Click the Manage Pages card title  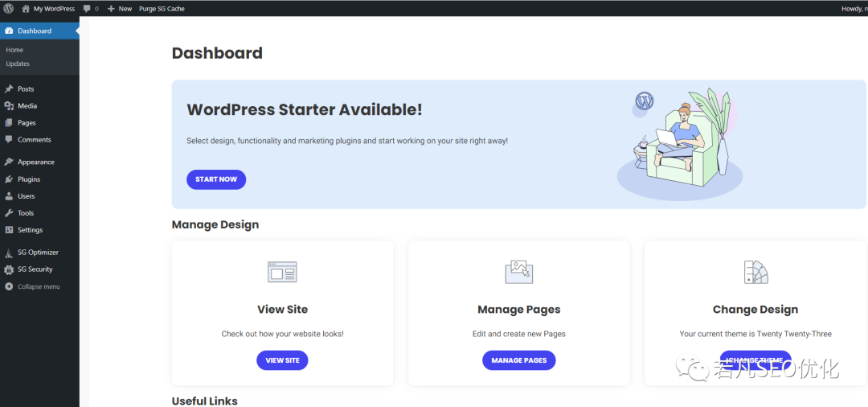point(518,310)
